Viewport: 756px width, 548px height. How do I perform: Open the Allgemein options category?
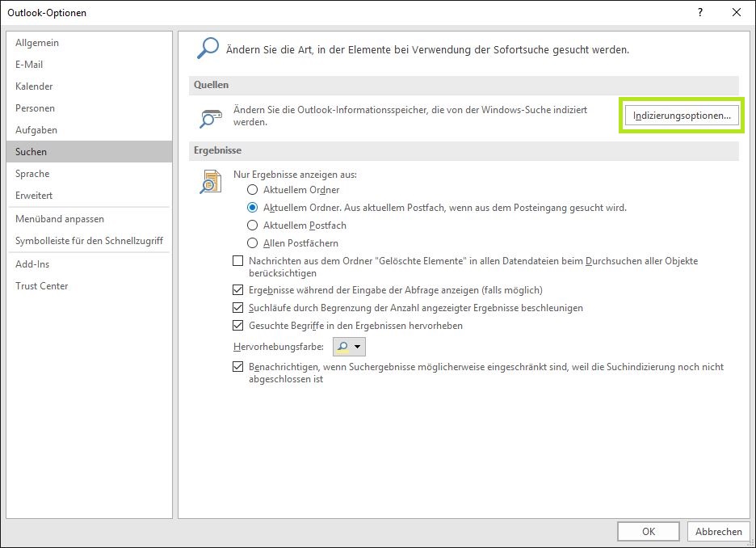(89, 43)
